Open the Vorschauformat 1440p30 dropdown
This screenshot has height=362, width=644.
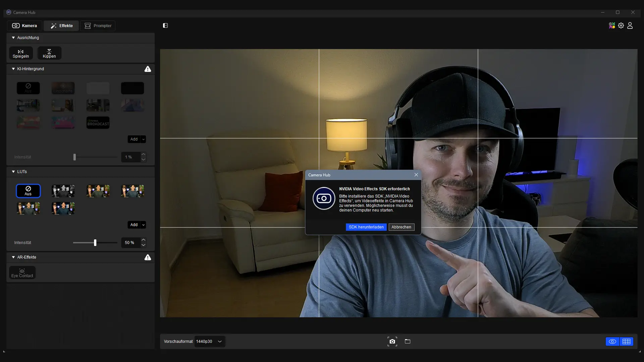coord(209,341)
